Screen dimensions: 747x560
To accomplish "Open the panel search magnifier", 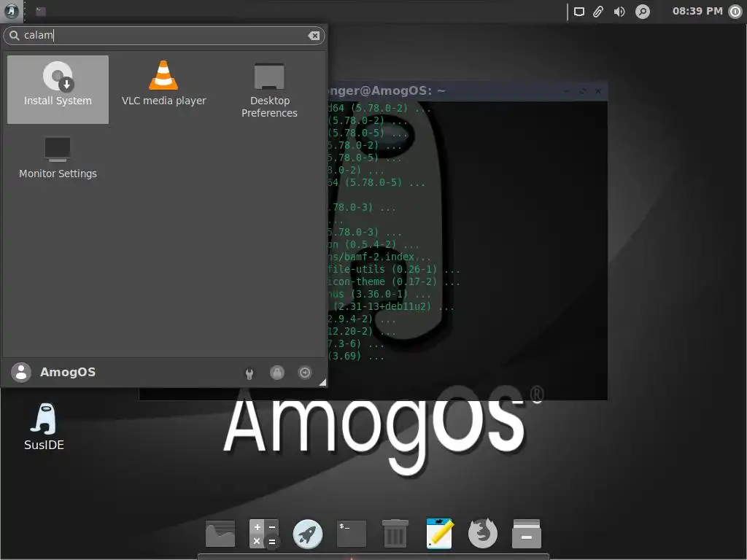I will point(643,12).
